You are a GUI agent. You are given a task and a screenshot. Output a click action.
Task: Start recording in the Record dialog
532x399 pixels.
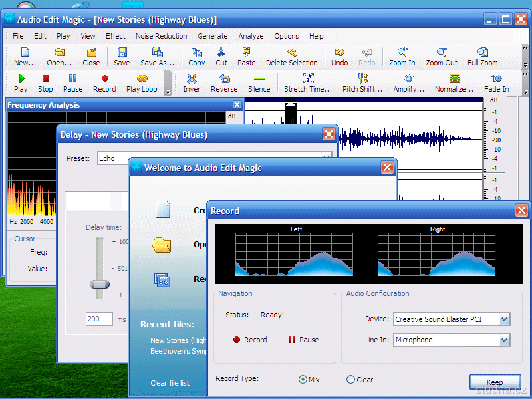coord(249,340)
